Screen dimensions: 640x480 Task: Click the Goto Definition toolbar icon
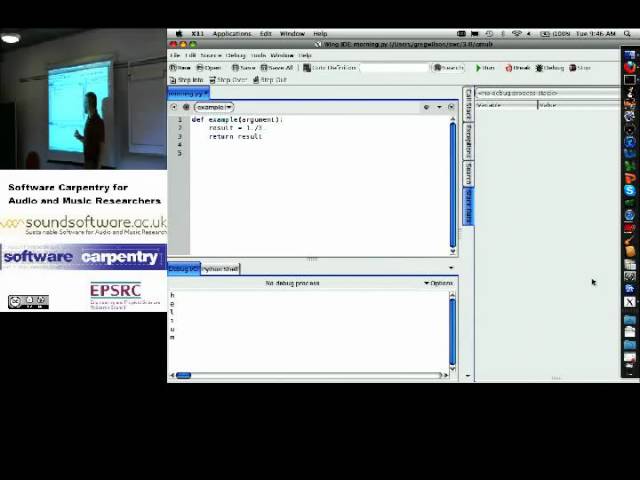click(x=307, y=68)
